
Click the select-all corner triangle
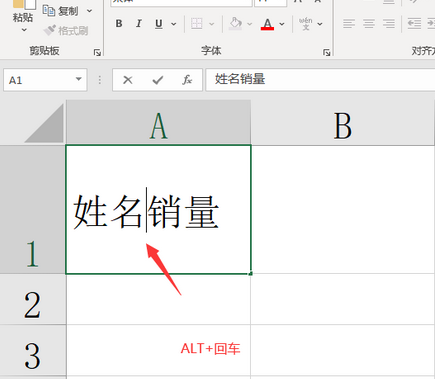pos(44,123)
